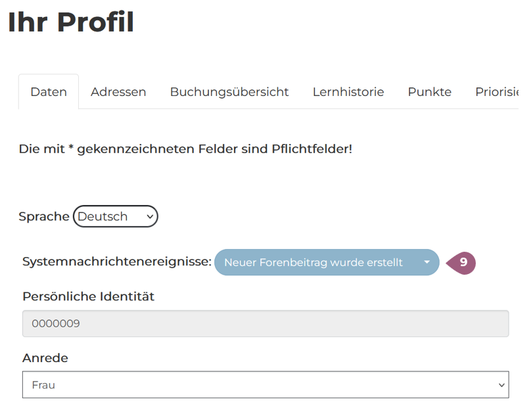Click the purple number 9 callout badge
531x420 pixels.
462,262
